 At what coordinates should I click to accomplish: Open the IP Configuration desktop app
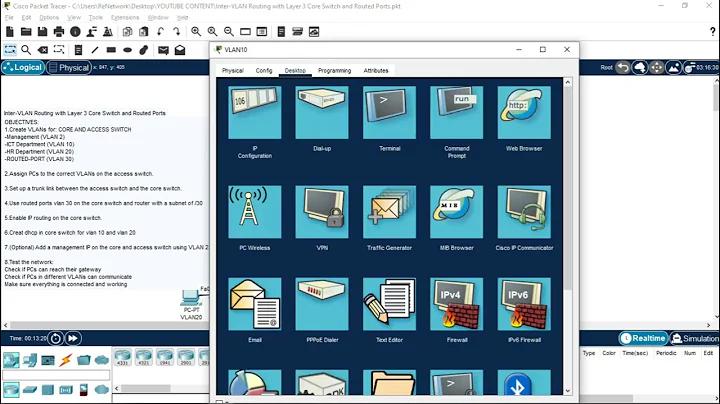(255, 112)
